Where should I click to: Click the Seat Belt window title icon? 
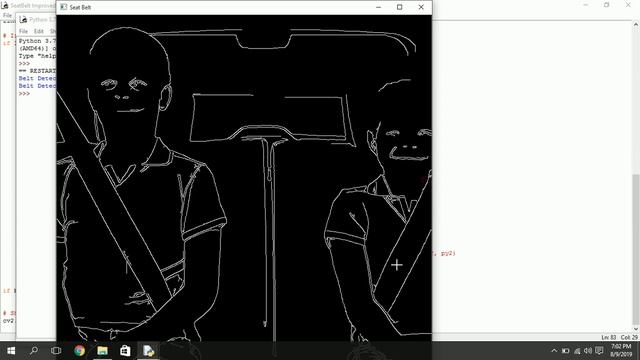pyautogui.click(x=64, y=7)
